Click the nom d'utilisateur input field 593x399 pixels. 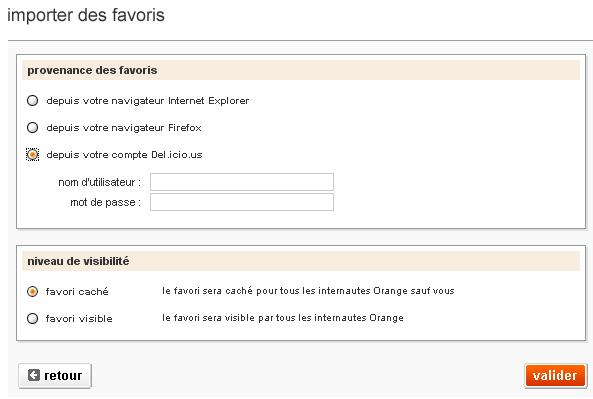[x=242, y=182]
